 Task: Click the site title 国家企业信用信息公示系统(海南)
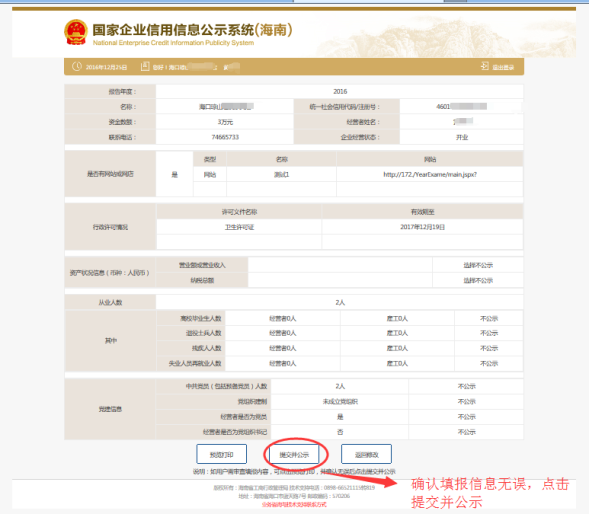pos(192,30)
